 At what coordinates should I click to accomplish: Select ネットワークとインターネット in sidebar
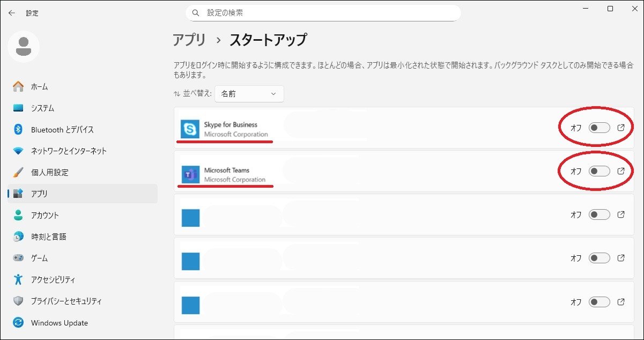click(69, 151)
